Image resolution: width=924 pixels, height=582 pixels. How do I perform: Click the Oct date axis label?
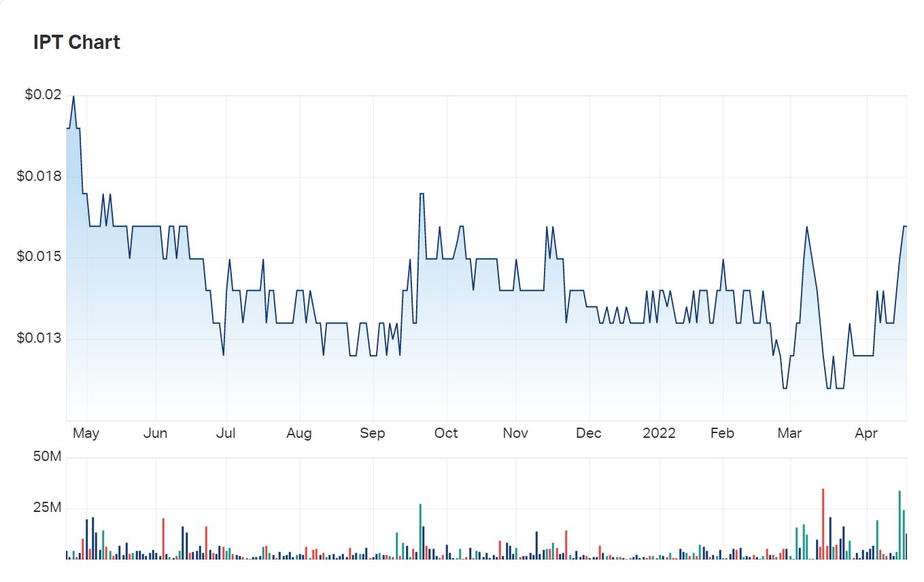coord(446,433)
